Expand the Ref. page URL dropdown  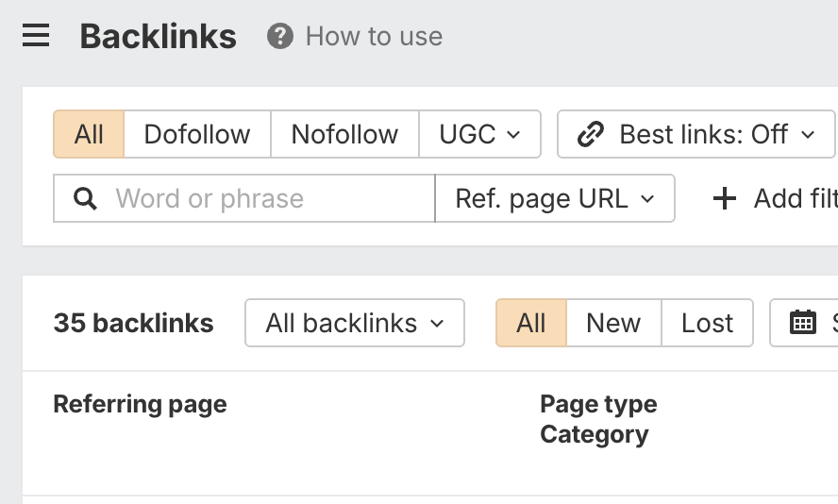(555, 198)
